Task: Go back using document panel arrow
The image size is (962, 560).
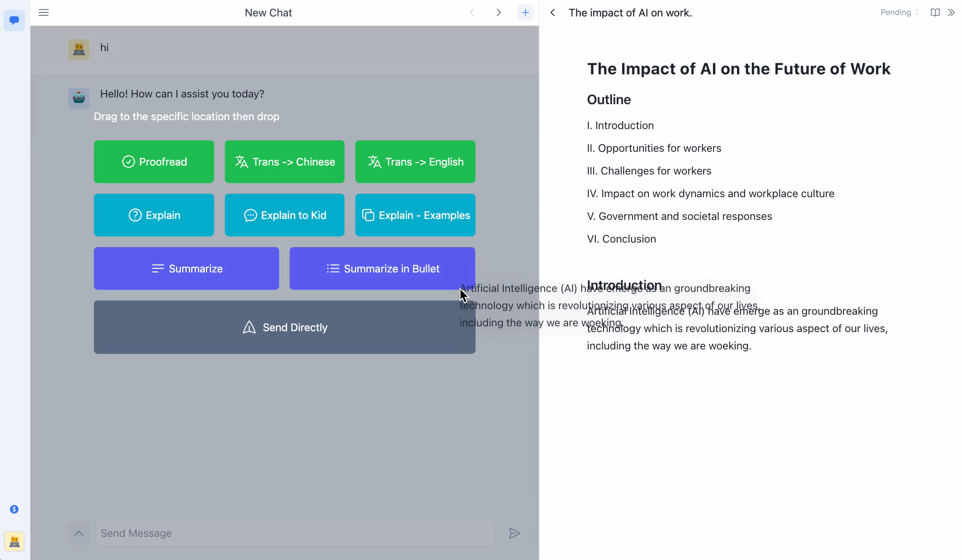Action: pyautogui.click(x=553, y=12)
